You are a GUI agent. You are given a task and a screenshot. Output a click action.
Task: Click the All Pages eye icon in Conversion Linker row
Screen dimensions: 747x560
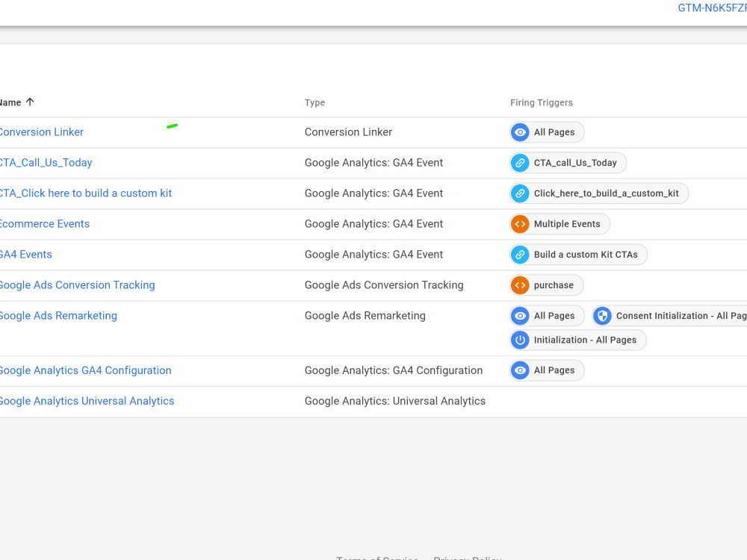click(x=520, y=132)
